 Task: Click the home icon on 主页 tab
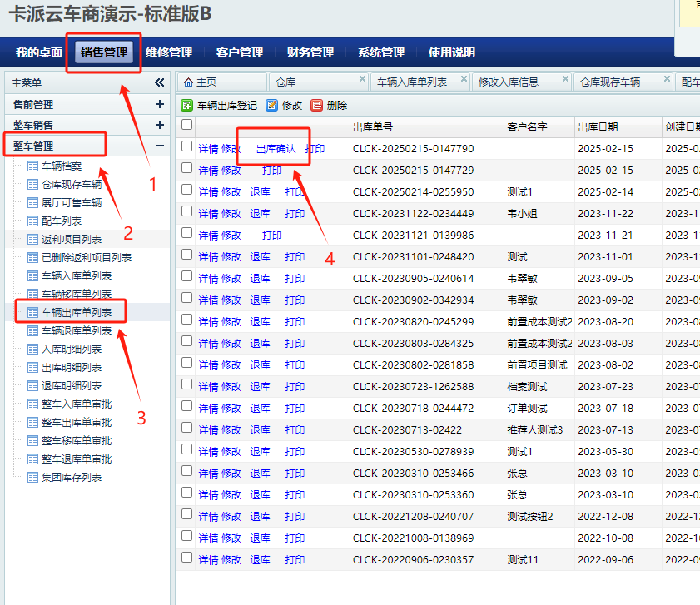point(188,82)
